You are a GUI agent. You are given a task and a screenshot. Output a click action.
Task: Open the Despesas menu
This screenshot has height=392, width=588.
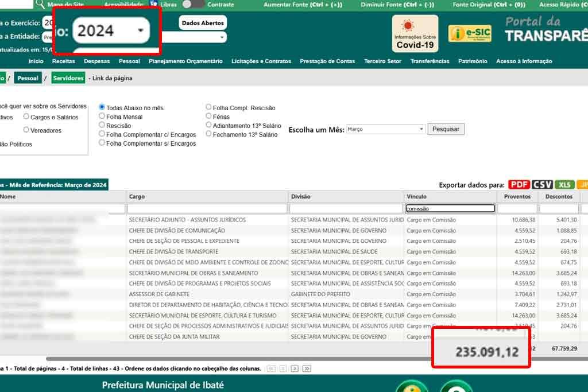[x=96, y=61]
